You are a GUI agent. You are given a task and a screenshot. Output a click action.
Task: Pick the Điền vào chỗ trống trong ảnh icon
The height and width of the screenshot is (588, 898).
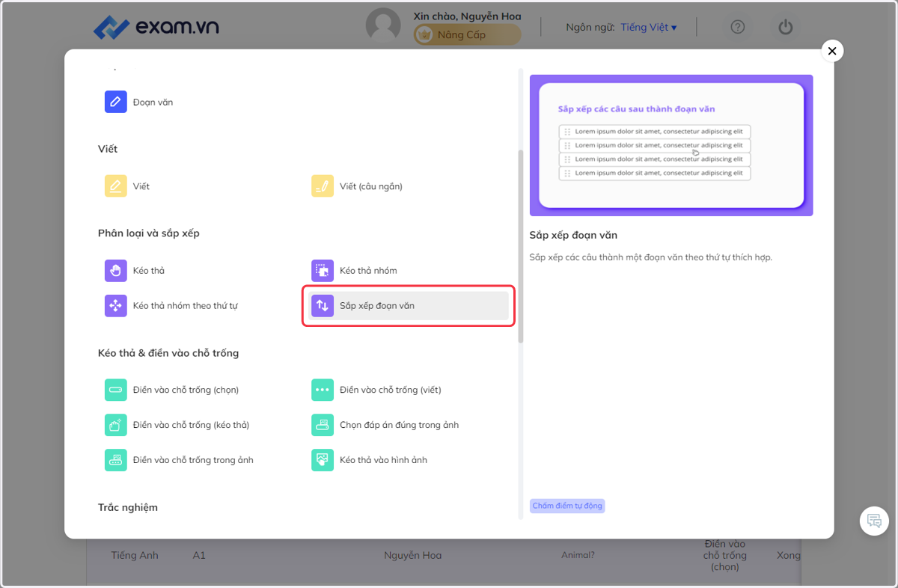pos(115,460)
